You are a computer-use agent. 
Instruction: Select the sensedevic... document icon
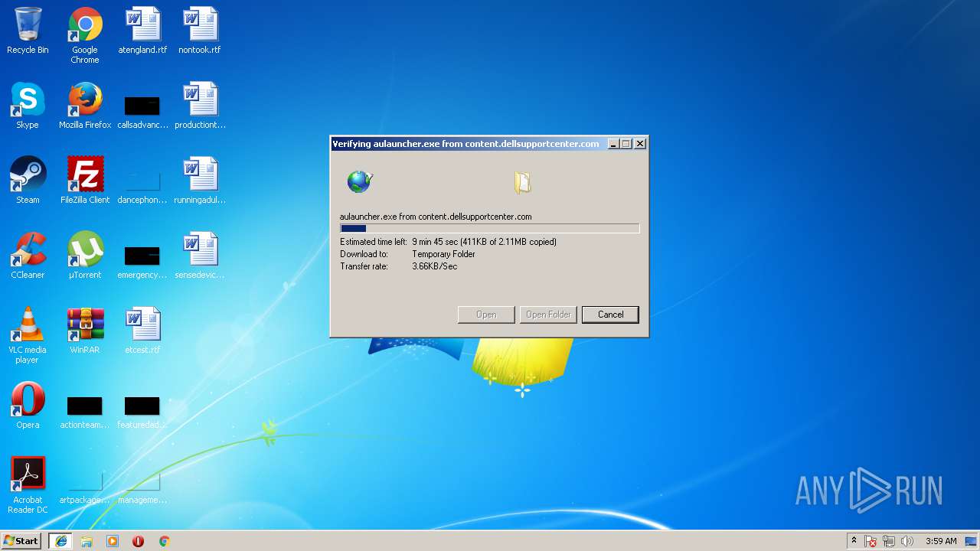pos(200,256)
